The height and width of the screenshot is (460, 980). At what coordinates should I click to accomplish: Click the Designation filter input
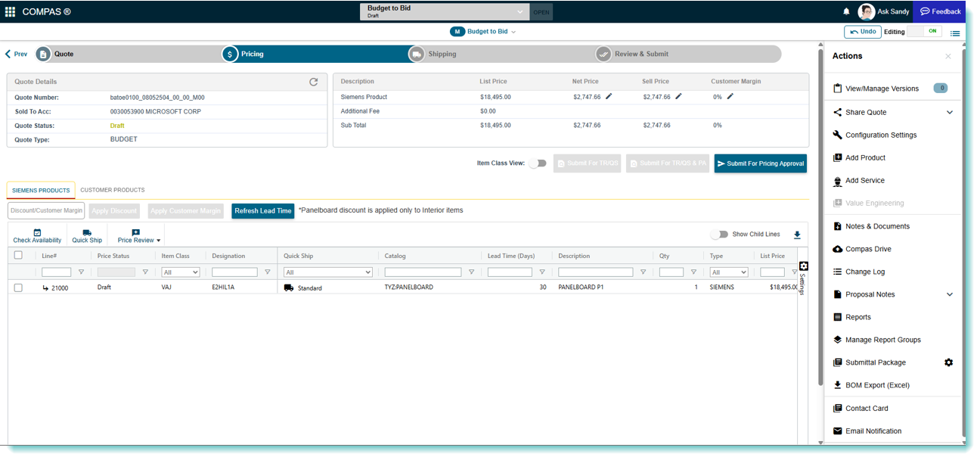236,272
